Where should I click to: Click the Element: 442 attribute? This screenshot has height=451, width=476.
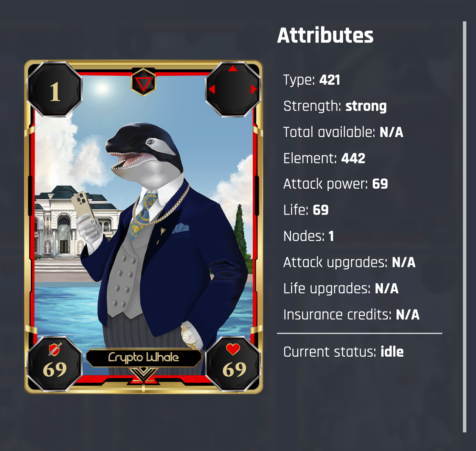(324, 158)
